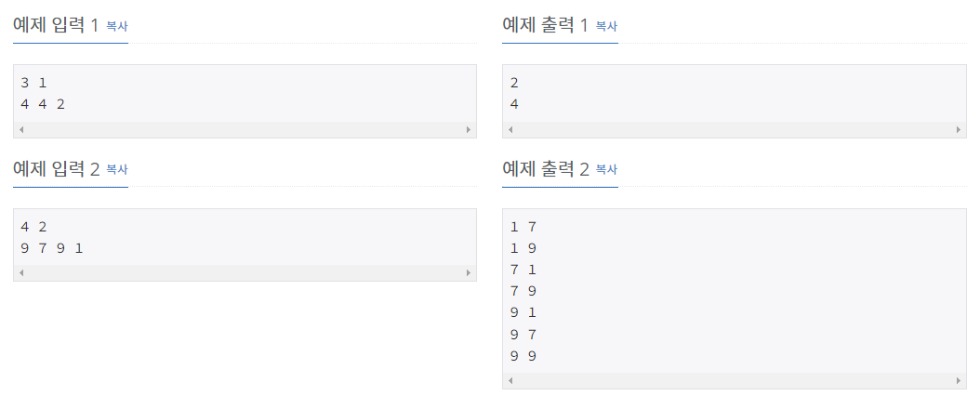Image resolution: width=980 pixels, height=409 pixels.
Task: Click left scroll arrow in example output 2
Action: coord(510,380)
